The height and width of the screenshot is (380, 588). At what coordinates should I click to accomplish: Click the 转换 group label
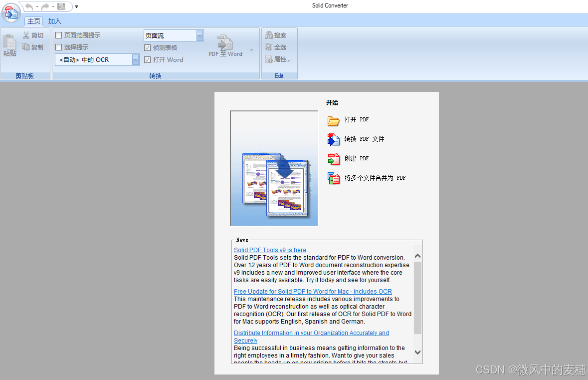click(155, 76)
